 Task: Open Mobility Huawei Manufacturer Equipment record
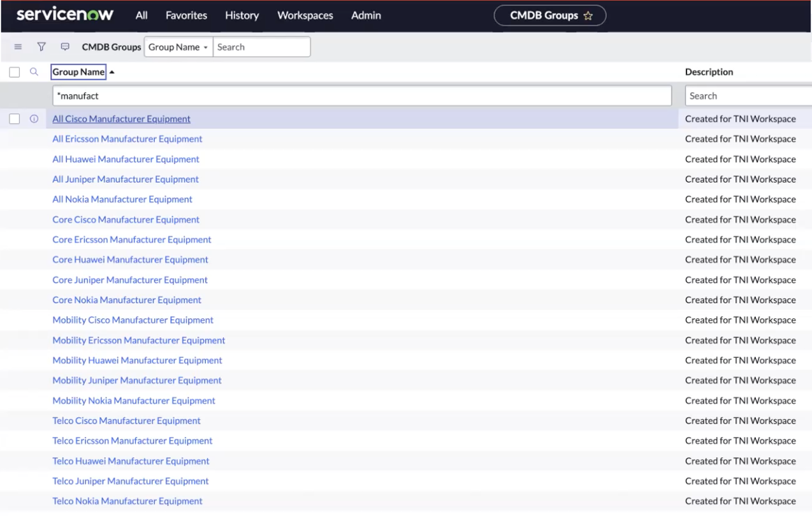pyautogui.click(x=137, y=360)
